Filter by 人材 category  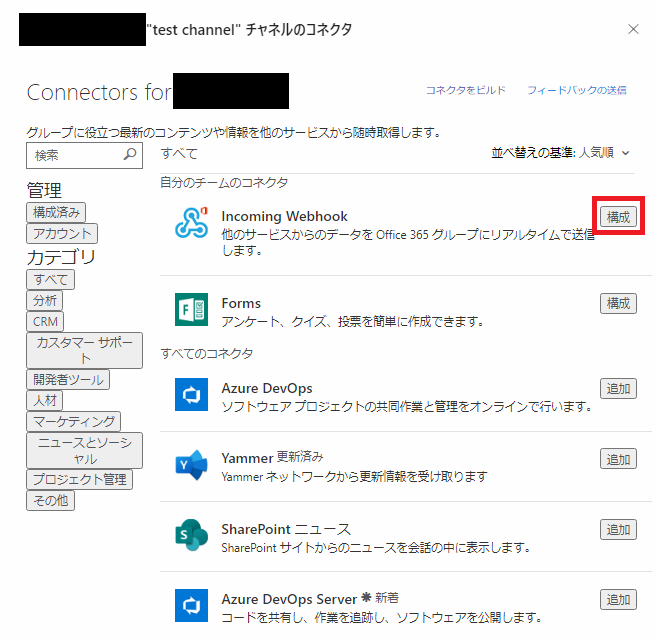tap(45, 400)
